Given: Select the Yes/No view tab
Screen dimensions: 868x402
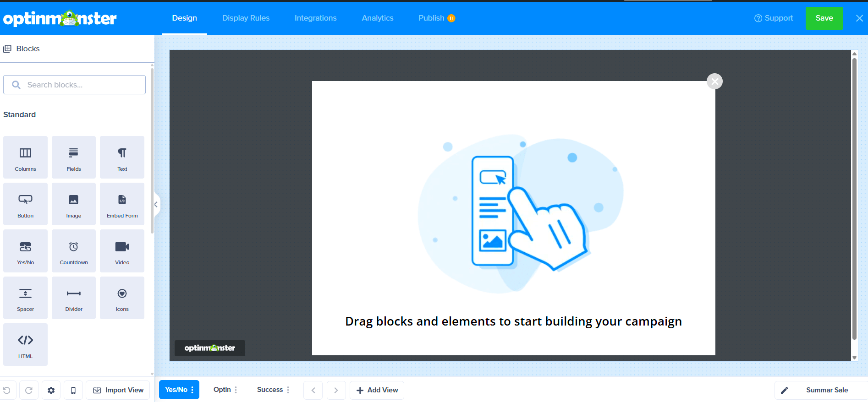Looking at the screenshot, I should click(x=176, y=390).
